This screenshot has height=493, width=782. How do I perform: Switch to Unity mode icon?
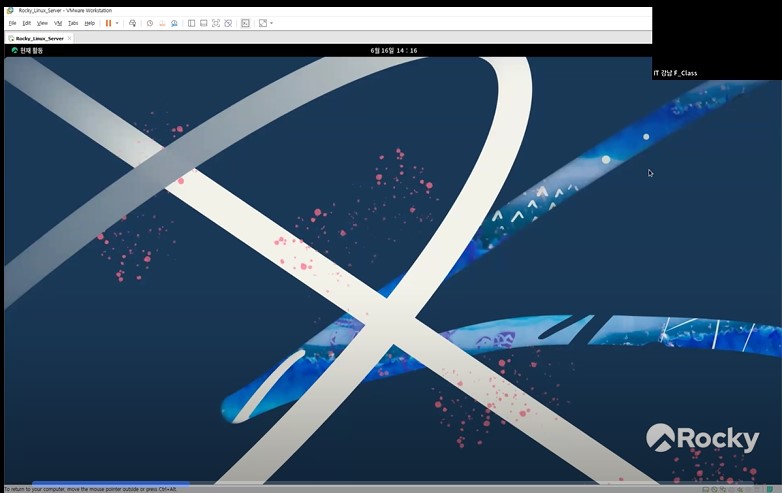click(x=228, y=23)
